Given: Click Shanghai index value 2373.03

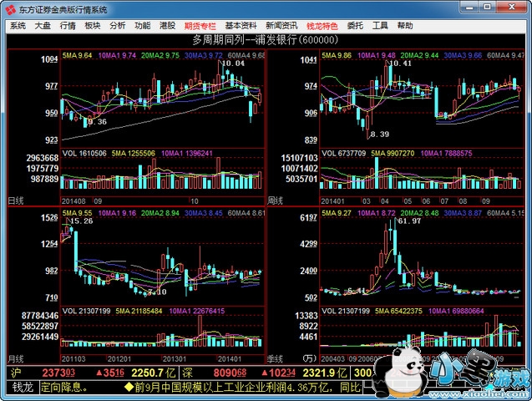Looking at the screenshot, I should (58, 373).
